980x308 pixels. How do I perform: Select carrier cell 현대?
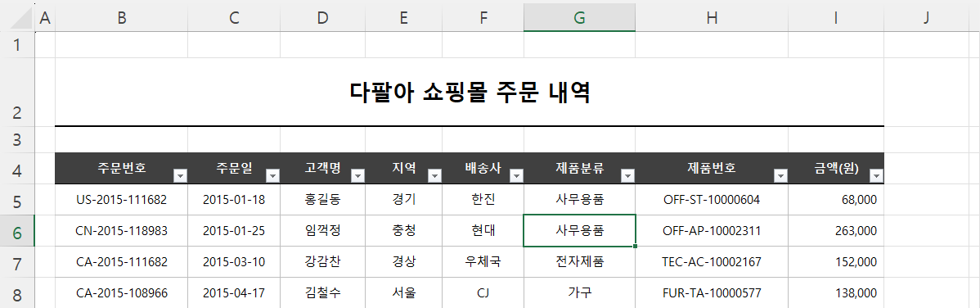(x=483, y=230)
